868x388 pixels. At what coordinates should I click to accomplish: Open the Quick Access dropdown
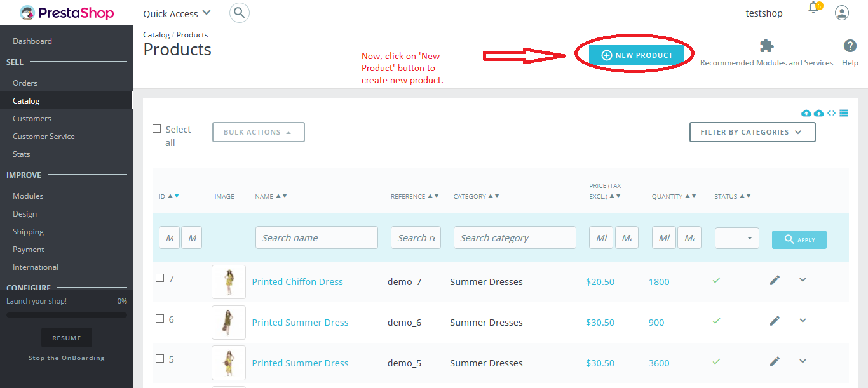(x=177, y=13)
